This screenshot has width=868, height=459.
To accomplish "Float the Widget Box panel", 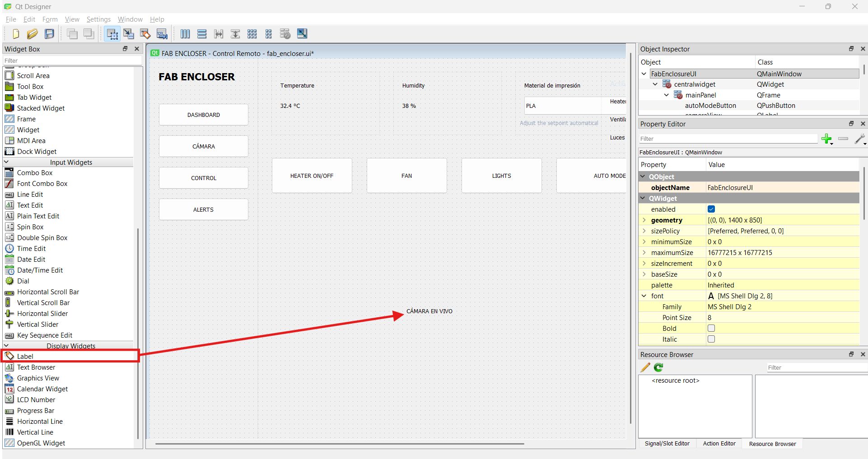I will [125, 49].
